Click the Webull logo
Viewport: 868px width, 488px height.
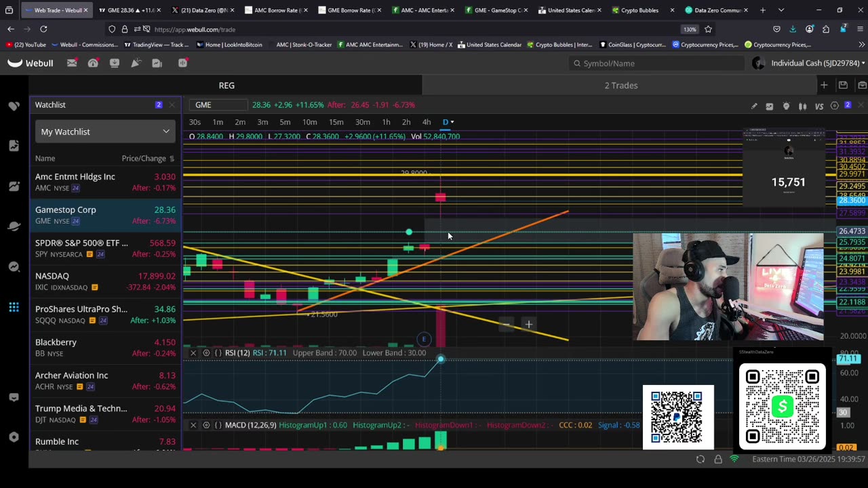coord(31,63)
